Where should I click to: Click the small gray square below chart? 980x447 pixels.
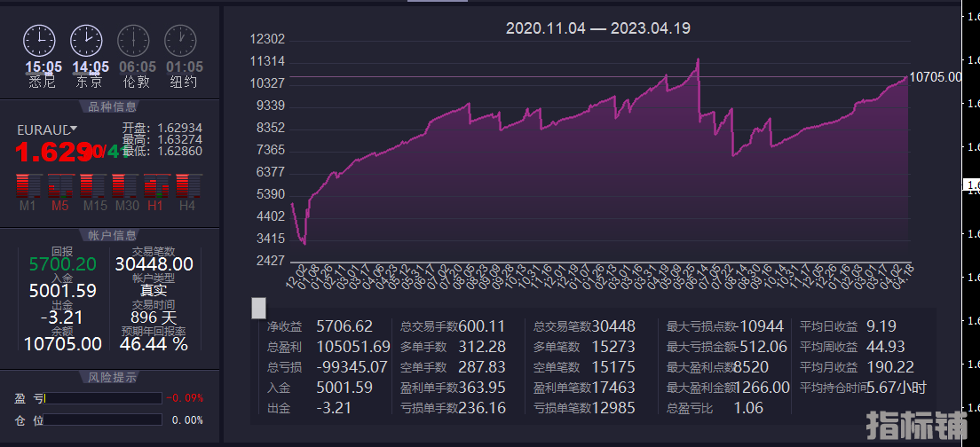(258, 308)
